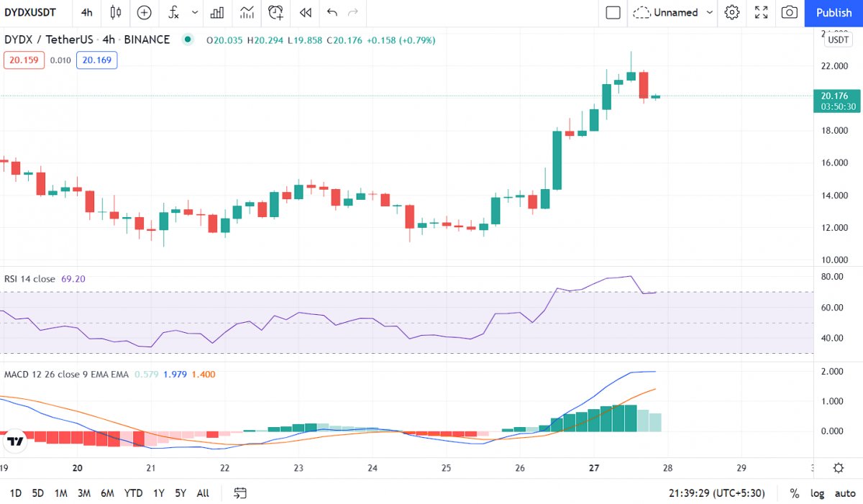This screenshot has height=504, width=863.
Task: Save the Unnamed chart layout cloud button
Action: 666,12
